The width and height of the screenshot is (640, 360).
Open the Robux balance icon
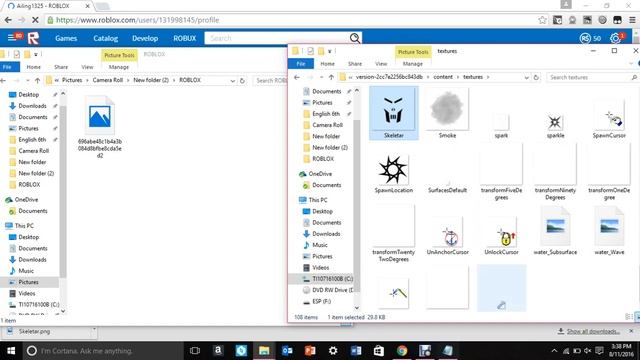pyautogui.click(x=585, y=38)
